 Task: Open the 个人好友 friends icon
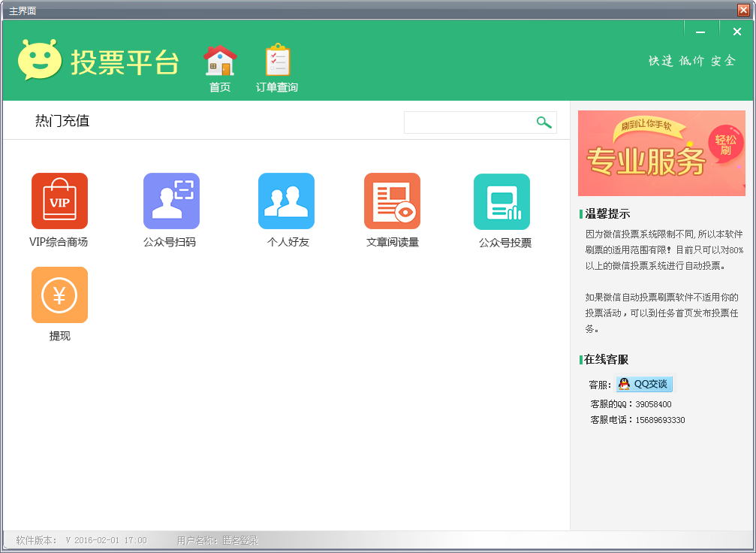click(286, 201)
